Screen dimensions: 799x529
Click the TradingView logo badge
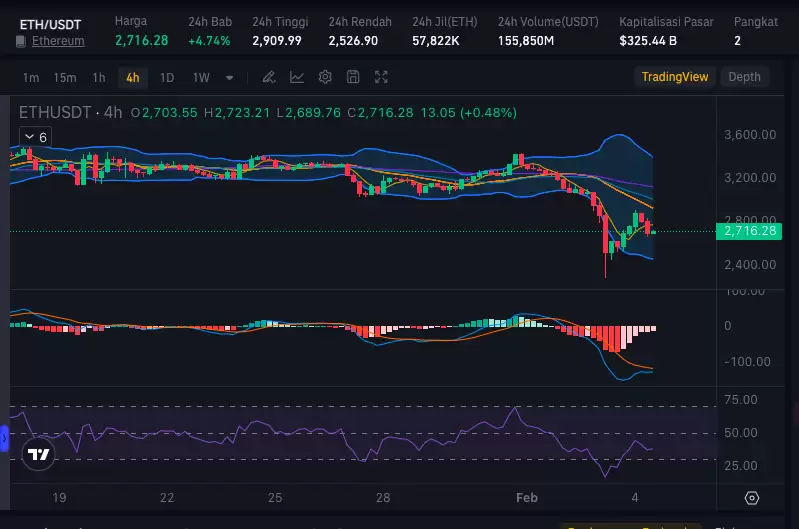pyautogui.click(x=39, y=454)
